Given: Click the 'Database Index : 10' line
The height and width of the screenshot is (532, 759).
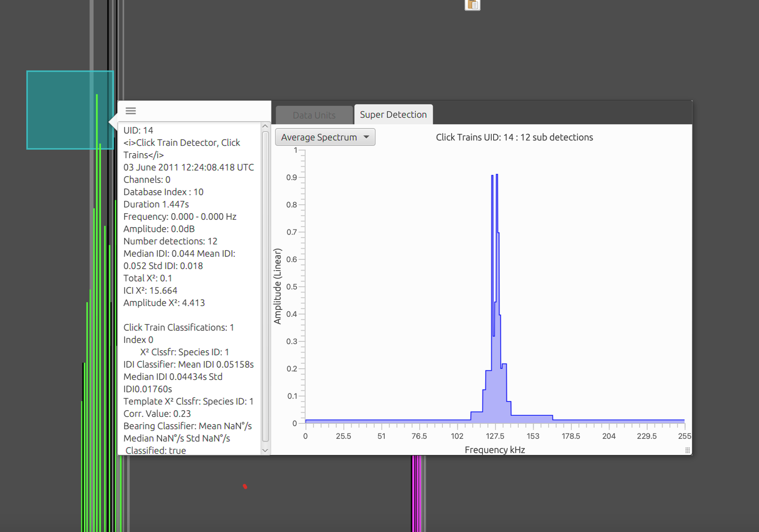Looking at the screenshot, I should click(x=163, y=192).
